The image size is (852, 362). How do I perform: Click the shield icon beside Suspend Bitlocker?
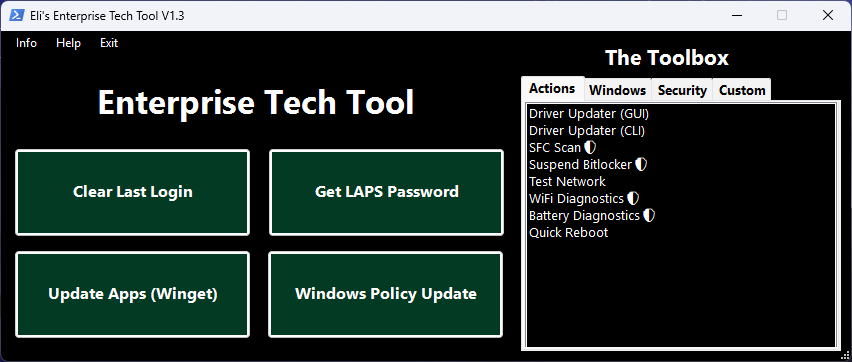tap(641, 164)
